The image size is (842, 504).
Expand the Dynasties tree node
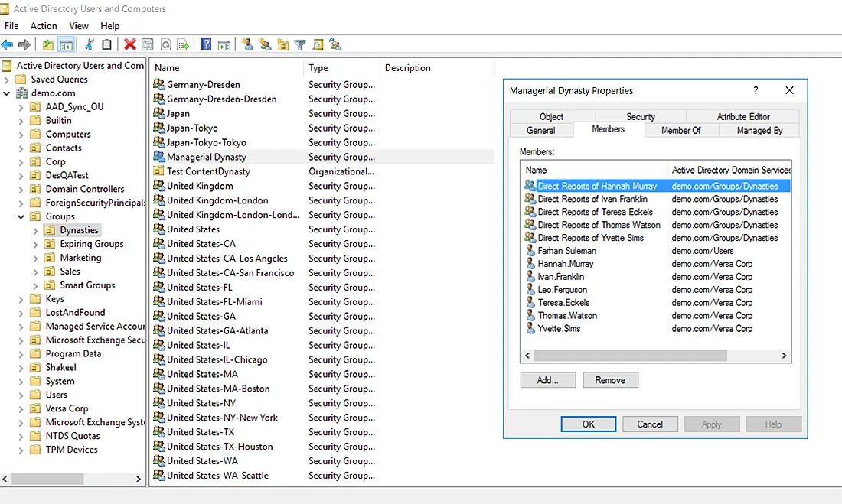pyautogui.click(x=35, y=231)
